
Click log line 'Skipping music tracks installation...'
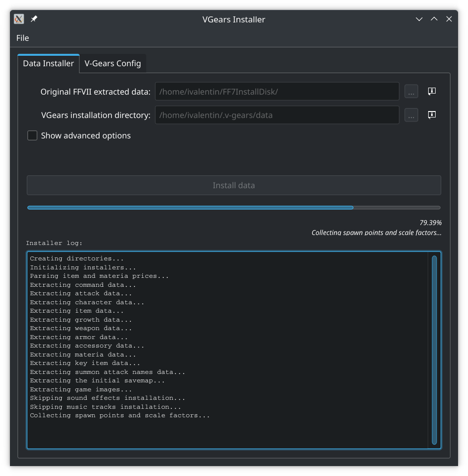point(106,407)
